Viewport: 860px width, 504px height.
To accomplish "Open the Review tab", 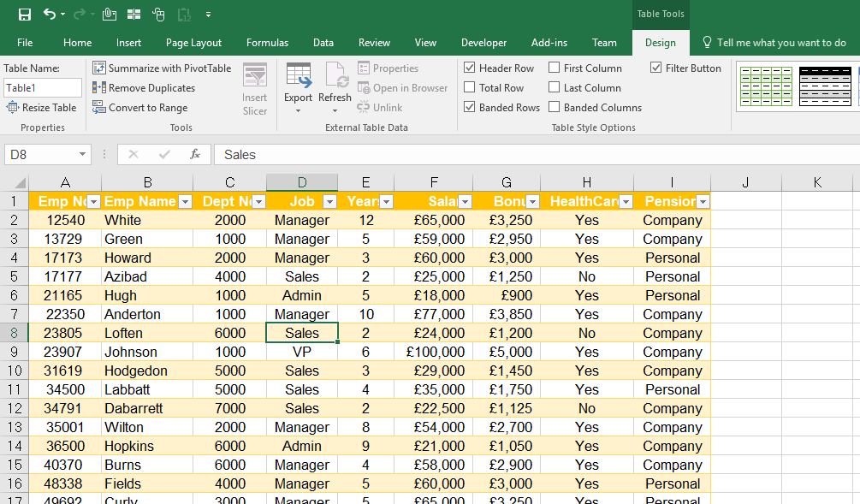I will click(x=374, y=43).
